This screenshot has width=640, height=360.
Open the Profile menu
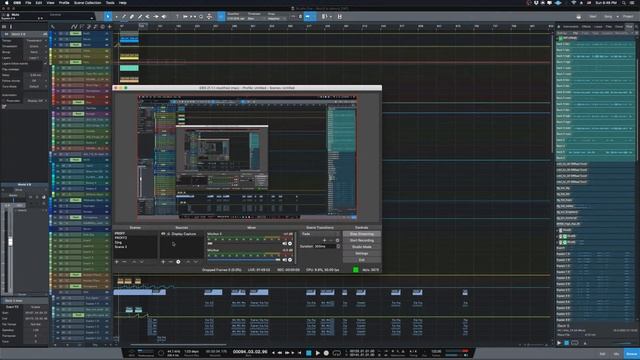64,2
